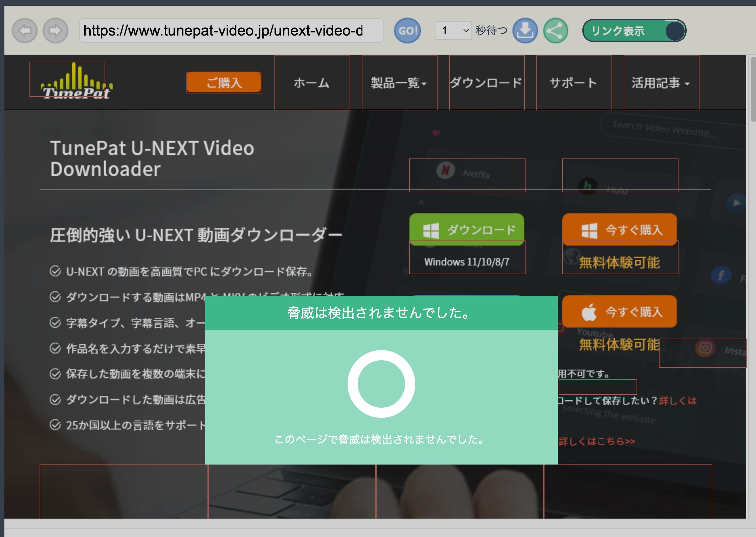The height and width of the screenshot is (537, 756).
Task: Click the Windows 無料体験可能 text
Action: [620, 262]
